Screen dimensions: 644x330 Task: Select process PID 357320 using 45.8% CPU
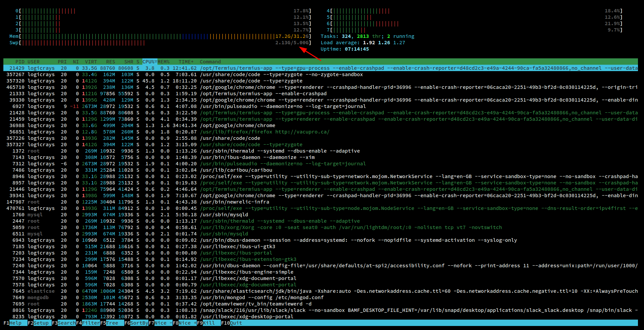[321, 81]
